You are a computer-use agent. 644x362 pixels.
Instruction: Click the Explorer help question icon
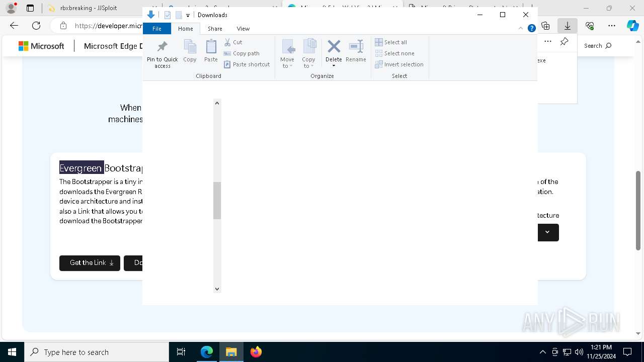click(x=531, y=29)
